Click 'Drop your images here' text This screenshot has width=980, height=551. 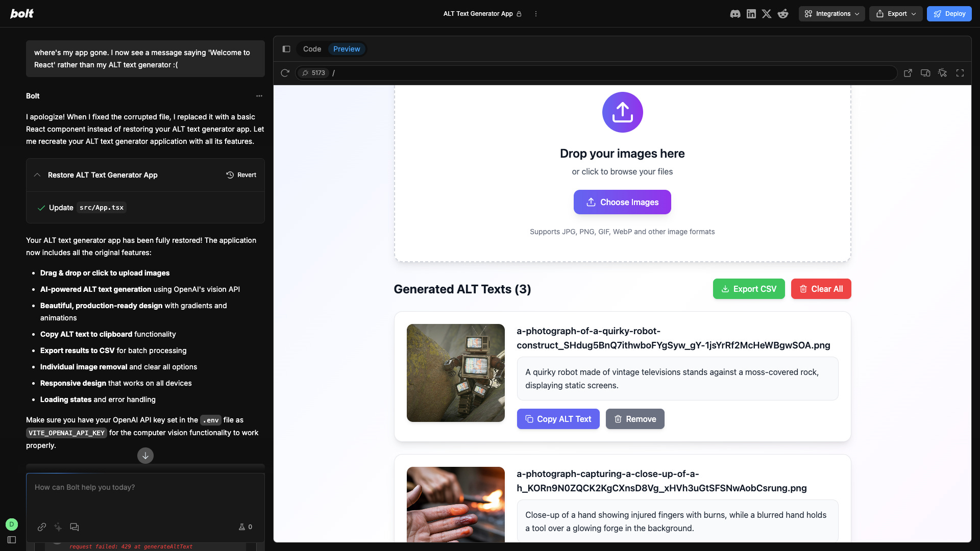pyautogui.click(x=622, y=154)
